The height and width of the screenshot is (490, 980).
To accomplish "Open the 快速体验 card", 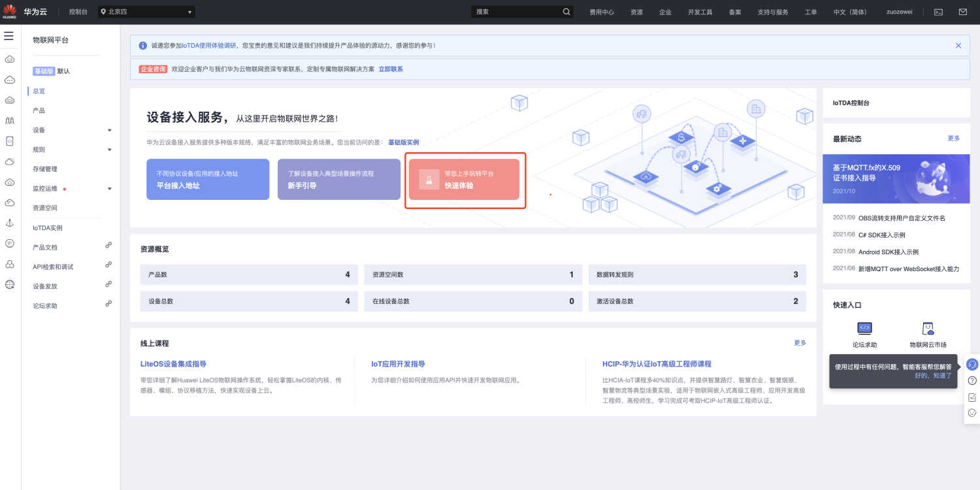I will coord(464,179).
